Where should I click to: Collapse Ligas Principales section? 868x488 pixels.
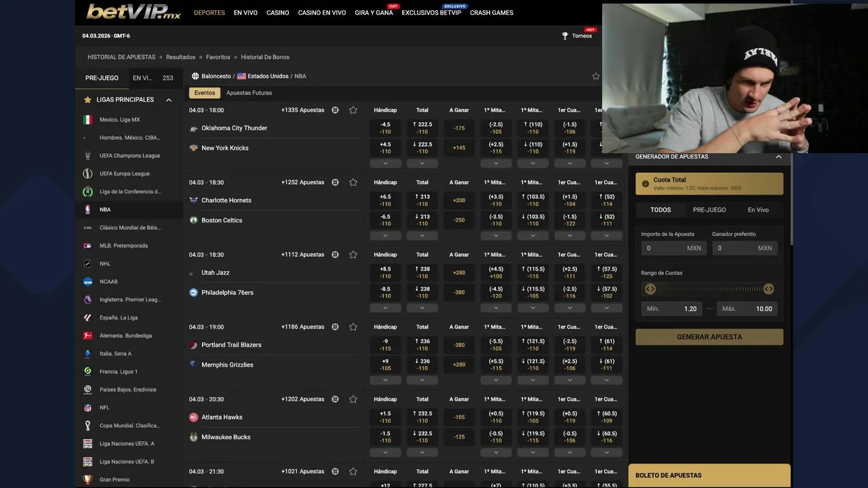169,100
